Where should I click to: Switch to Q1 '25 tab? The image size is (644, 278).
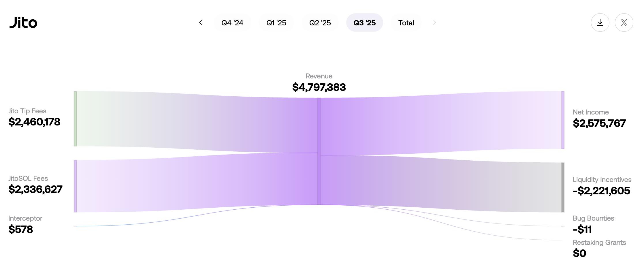(x=276, y=23)
